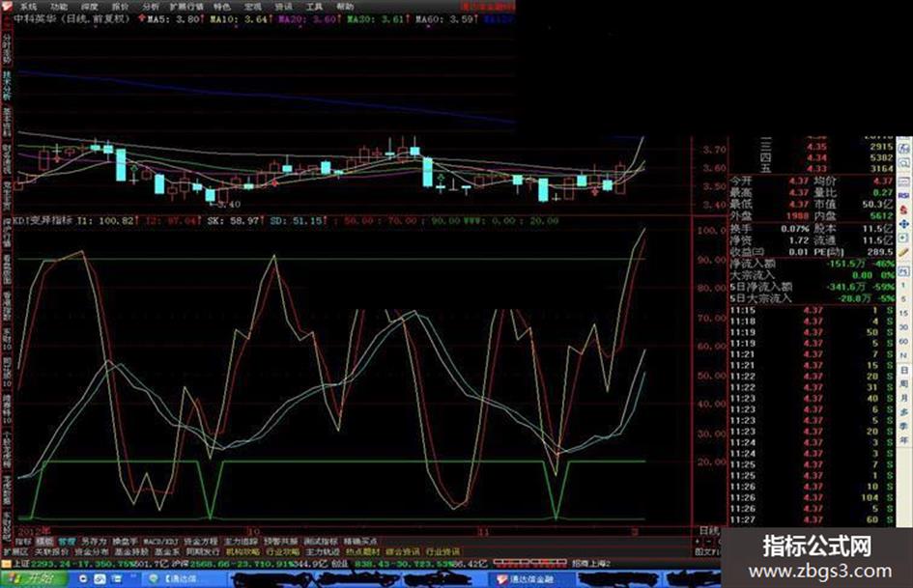This screenshot has height=588, width=913.
Task: Click the blue cross-arrows move icon
Action: [903, 224]
